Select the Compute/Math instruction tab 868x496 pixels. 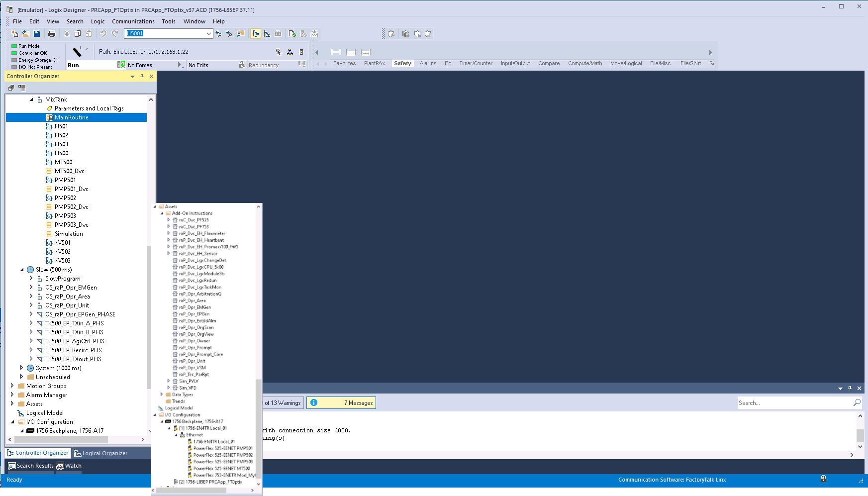[585, 63]
